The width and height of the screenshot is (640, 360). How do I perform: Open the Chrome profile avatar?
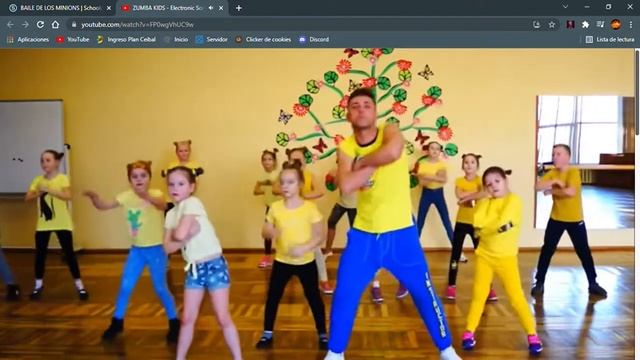pyautogui.click(x=616, y=24)
